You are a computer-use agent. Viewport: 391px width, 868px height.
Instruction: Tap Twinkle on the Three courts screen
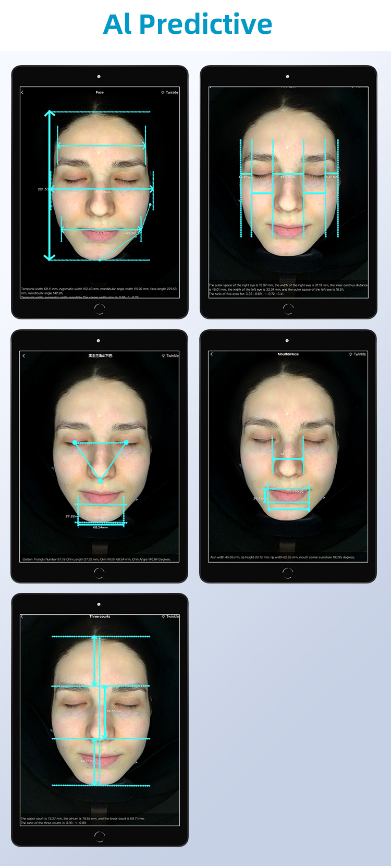[170, 617]
